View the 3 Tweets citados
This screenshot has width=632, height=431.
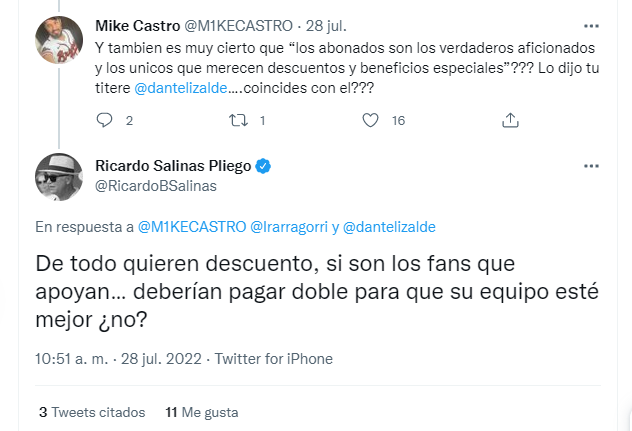[91, 411]
